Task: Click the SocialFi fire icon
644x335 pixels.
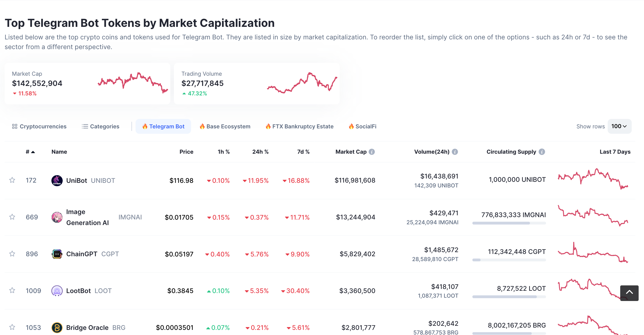Action: click(x=351, y=126)
